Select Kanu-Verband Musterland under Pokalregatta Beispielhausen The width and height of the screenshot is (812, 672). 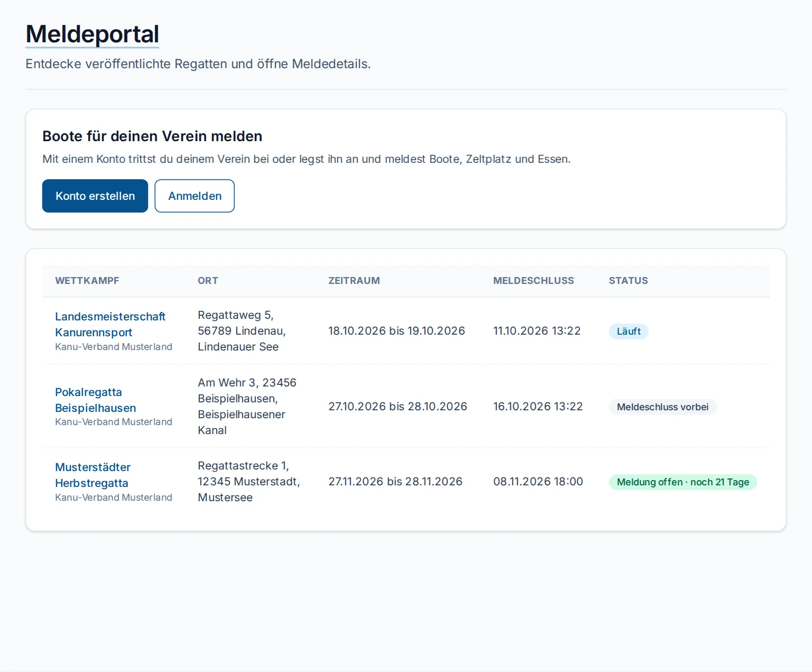pyautogui.click(x=114, y=422)
